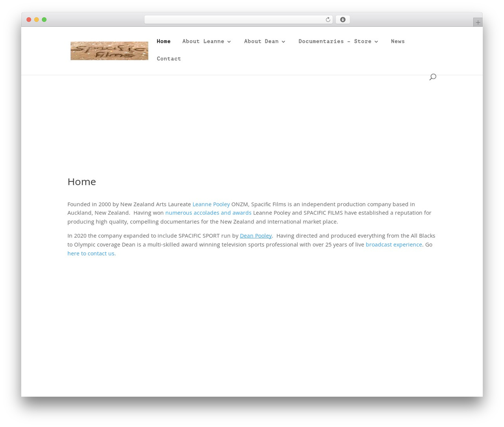Screen dimensions: 504x427
Task: Open the About Dean menu item
Action: click(x=261, y=41)
